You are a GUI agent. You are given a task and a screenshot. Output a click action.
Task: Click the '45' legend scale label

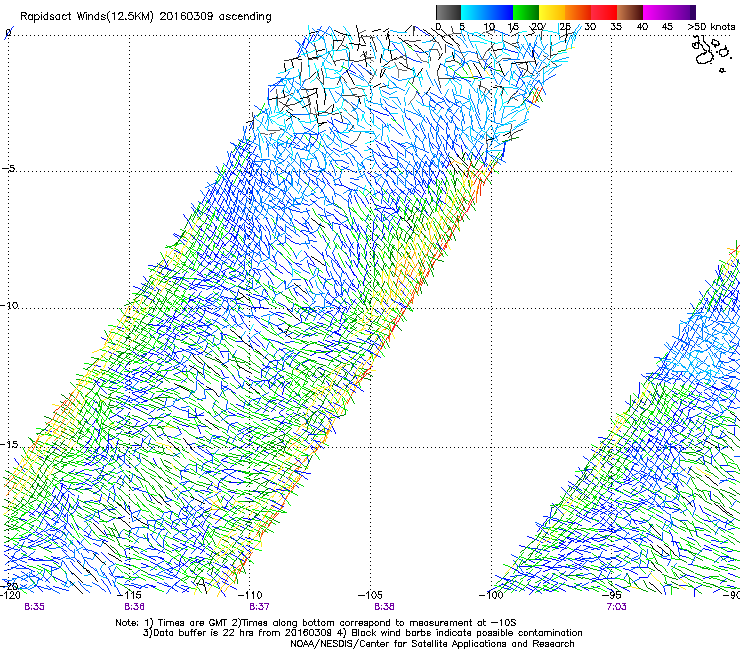[667, 27]
